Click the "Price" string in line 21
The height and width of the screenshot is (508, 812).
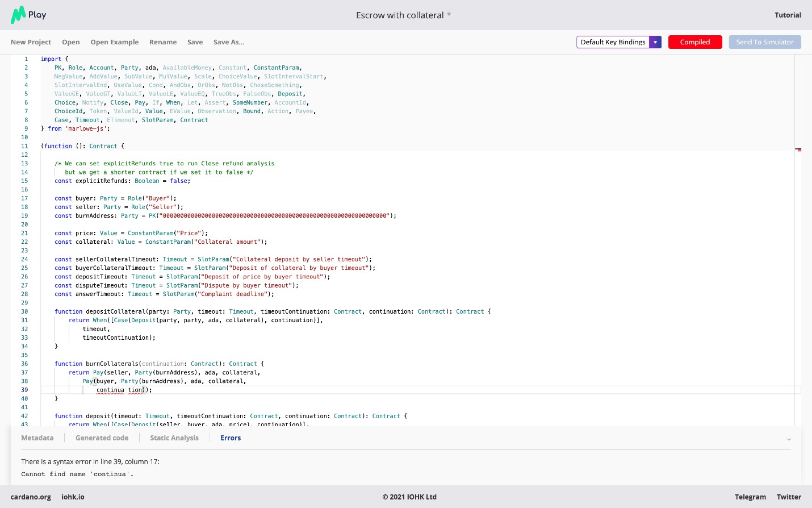point(189,234)
